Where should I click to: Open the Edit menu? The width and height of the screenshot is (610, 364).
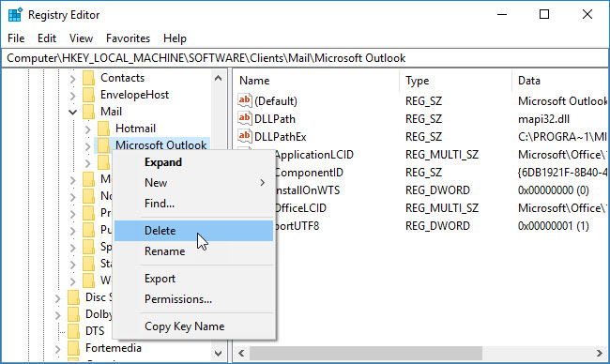point(47,38)
